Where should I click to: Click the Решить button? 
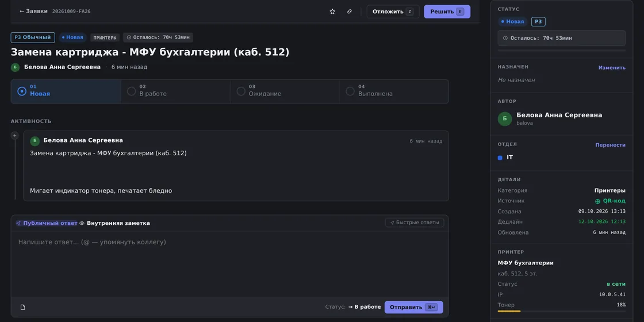click(447, 11)
